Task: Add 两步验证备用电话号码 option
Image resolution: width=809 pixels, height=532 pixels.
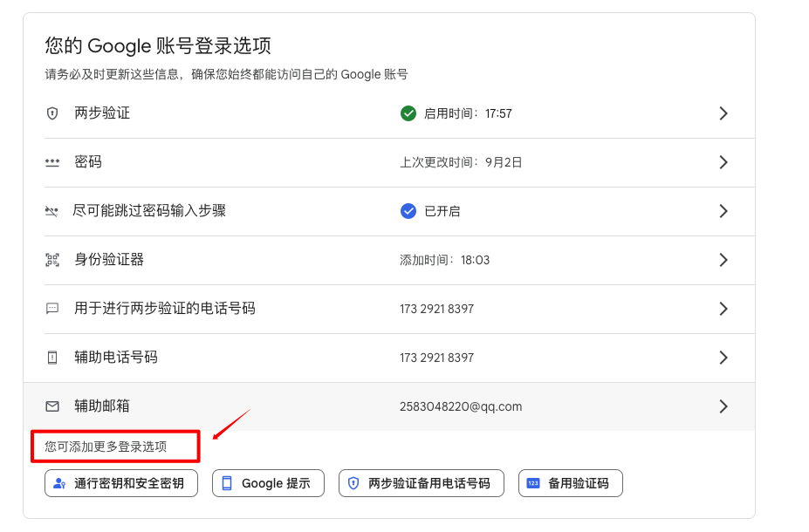Action: [421, 483]
